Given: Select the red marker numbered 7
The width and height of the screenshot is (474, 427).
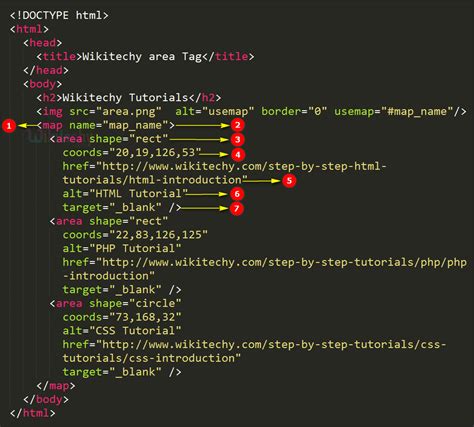Looking at the screenshot, I should click(x=236, y=208).
